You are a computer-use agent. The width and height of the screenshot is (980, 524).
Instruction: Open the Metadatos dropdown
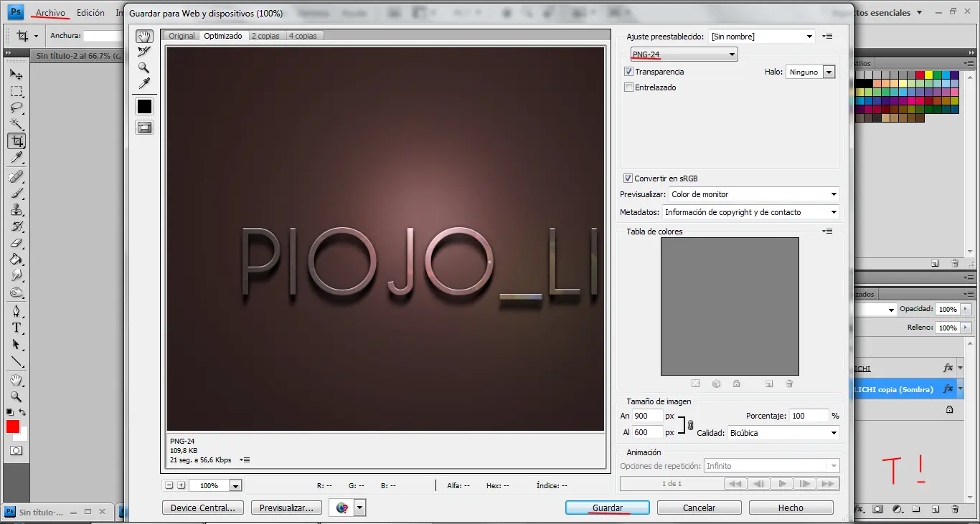pyautogui.click(x=750, y=212)
